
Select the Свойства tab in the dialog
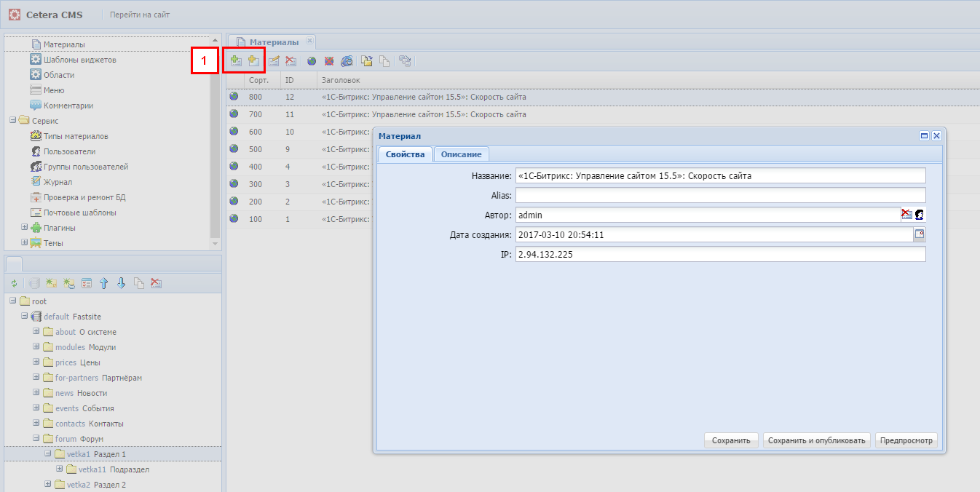[406, 154]
